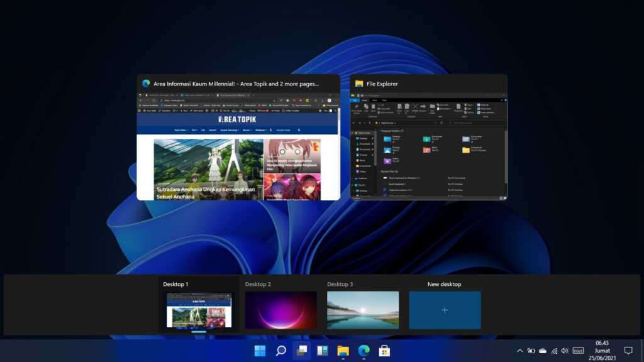
Task: Rename the Desktop 3 label
Action: pyautogui.click(x=340, y=284)
